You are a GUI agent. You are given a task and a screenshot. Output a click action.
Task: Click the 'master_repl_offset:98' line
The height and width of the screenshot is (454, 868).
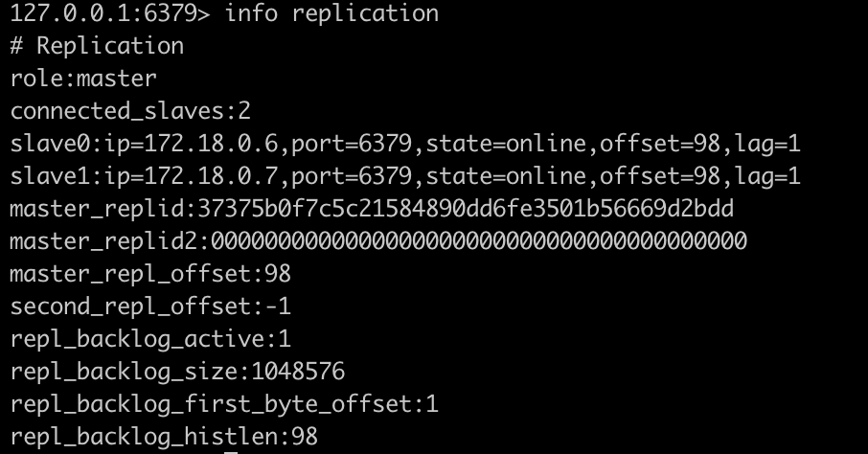tap(150, 274)
